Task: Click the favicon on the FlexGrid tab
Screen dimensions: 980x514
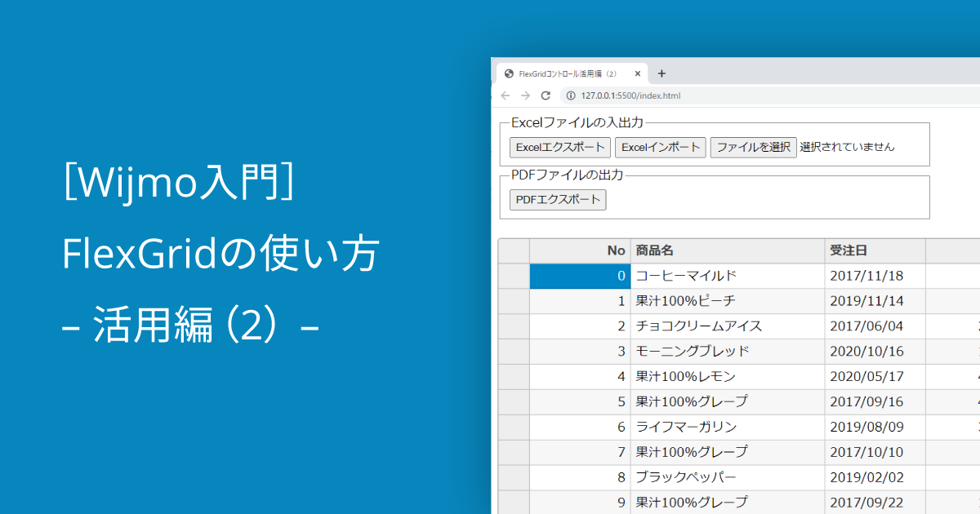Action: 509,73
